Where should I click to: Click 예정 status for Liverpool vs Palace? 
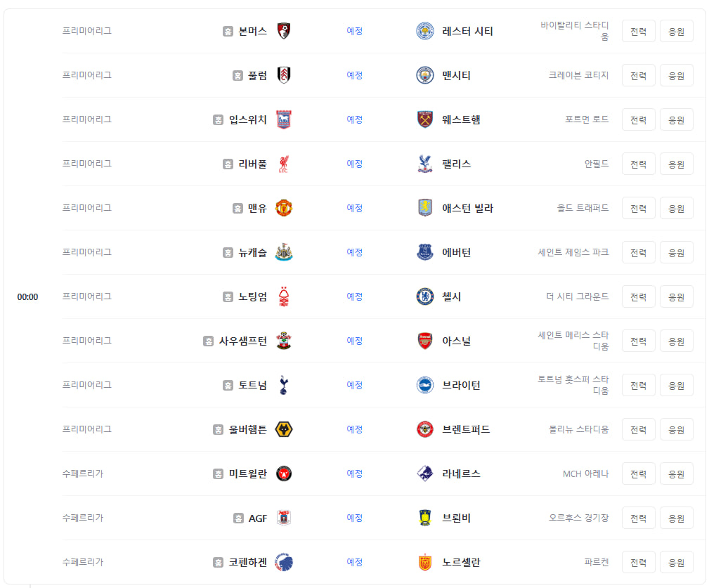click(x=354, y=164)
